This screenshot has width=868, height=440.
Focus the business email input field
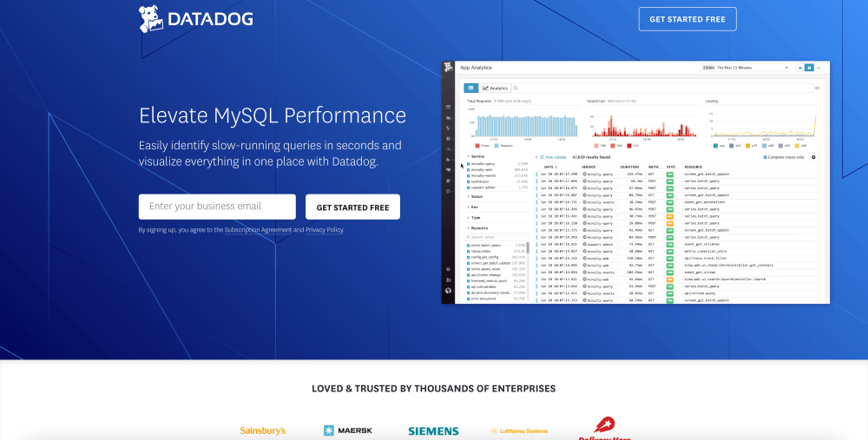click(217, 207)
